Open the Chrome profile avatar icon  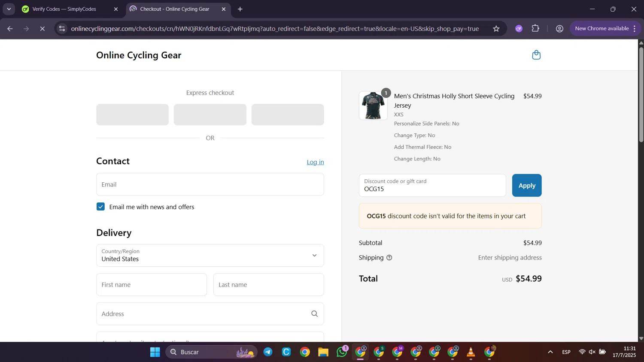(559, 29)
